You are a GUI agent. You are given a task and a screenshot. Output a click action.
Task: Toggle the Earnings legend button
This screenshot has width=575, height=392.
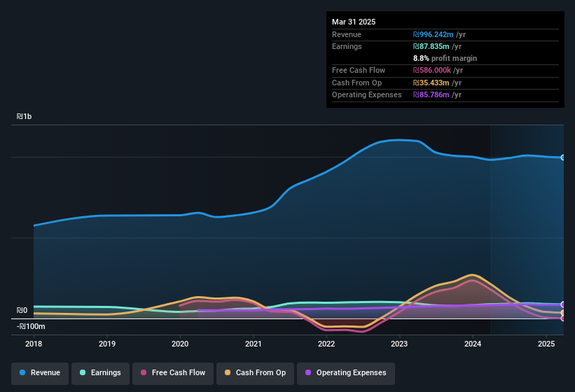(x=100, y=373)
